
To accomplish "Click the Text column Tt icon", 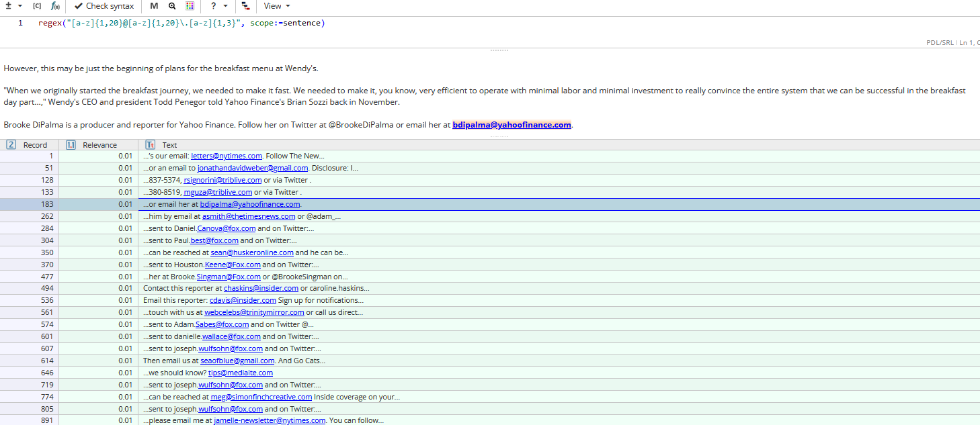I will [150, 144].
